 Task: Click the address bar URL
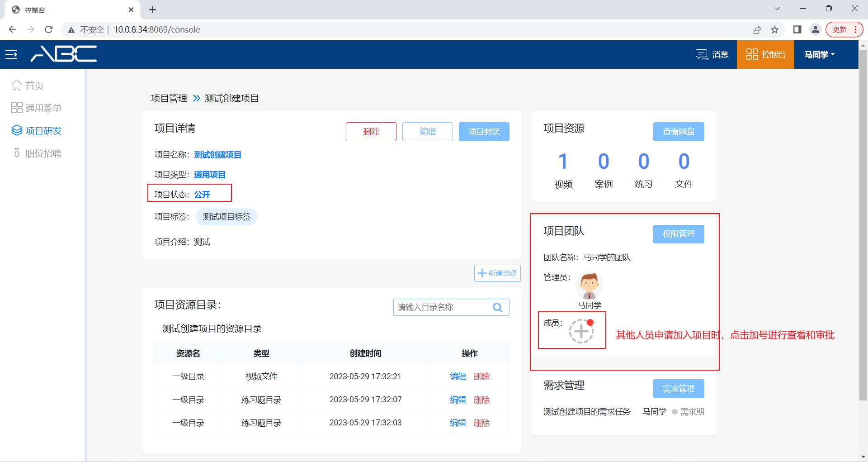pyautogui.click(x=157, y=29)
